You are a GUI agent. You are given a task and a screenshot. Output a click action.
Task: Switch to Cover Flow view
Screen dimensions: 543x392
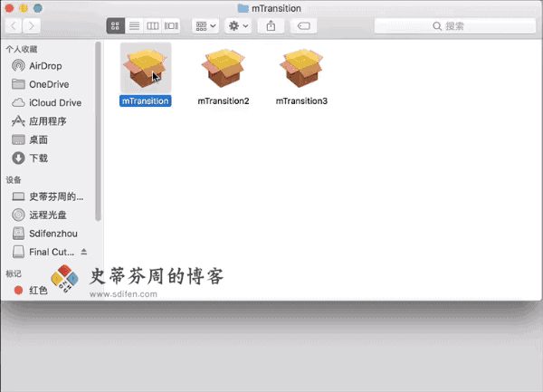coord(171,26)
